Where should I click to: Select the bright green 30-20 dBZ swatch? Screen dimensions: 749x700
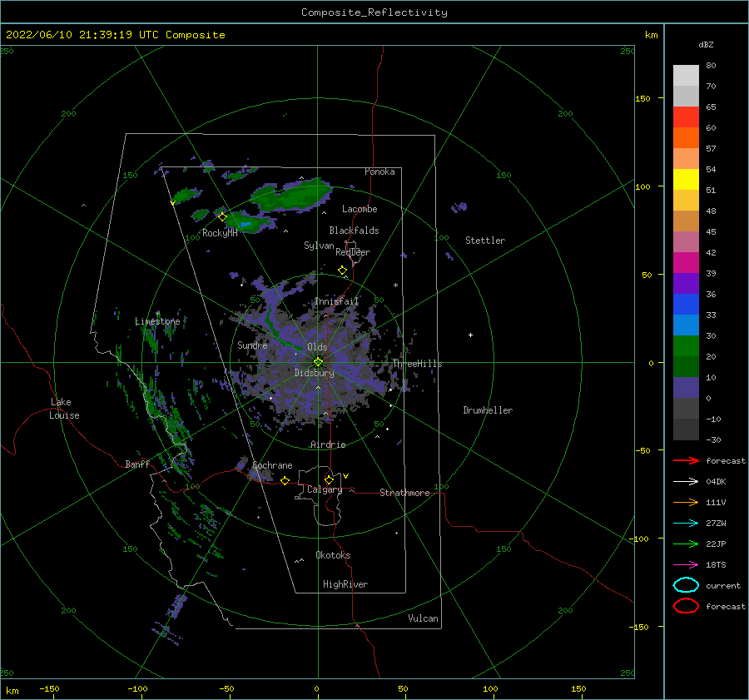tap(686, 345)
